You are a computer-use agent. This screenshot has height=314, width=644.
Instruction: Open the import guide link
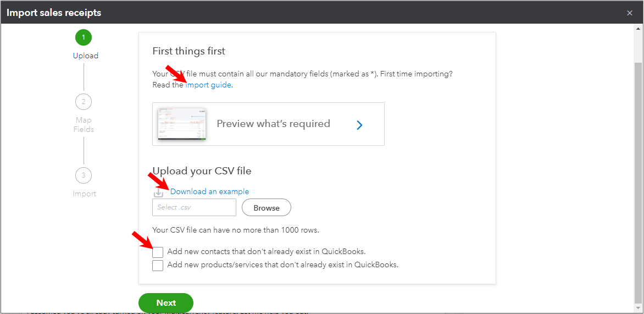[209, 85]
